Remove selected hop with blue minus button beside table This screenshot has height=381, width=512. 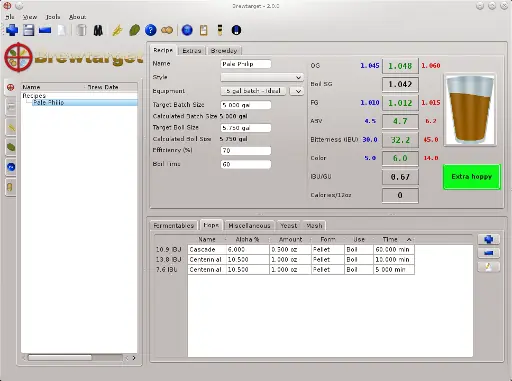(489, 253)
